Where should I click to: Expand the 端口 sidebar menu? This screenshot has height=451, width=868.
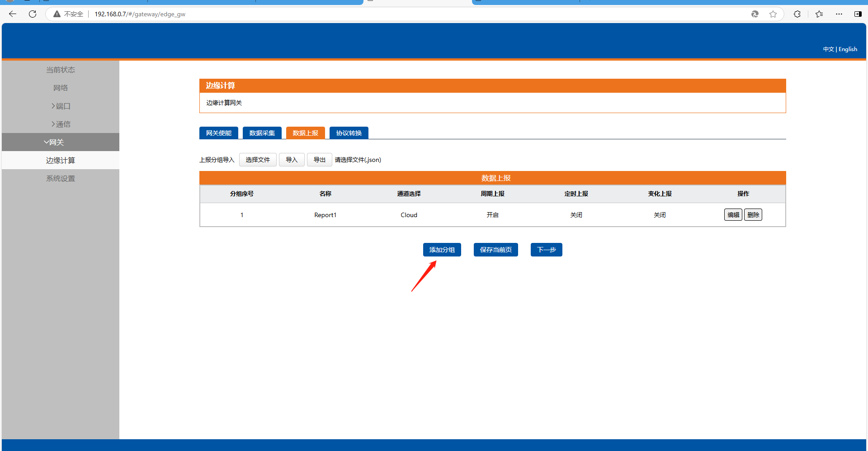tap(61, 106)
